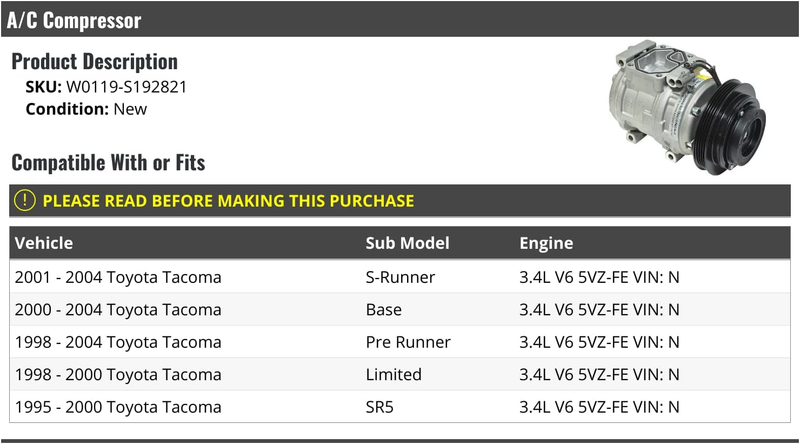Click the SR5 sub model cell
Viewport: 800px width, 444px height.
pos(380,407)
